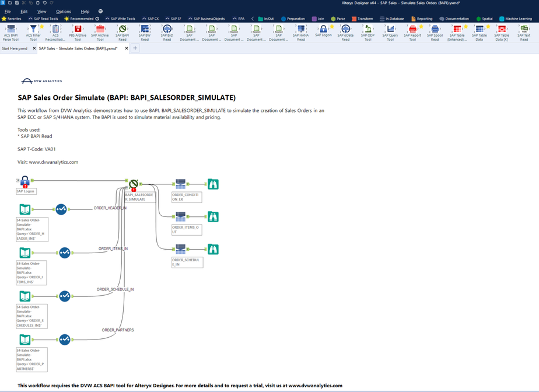Open the SAP Write Tools category
Image resolution: width=539 pixels, height=392 pixels.
pyautogui.click(x=120, y=19)
